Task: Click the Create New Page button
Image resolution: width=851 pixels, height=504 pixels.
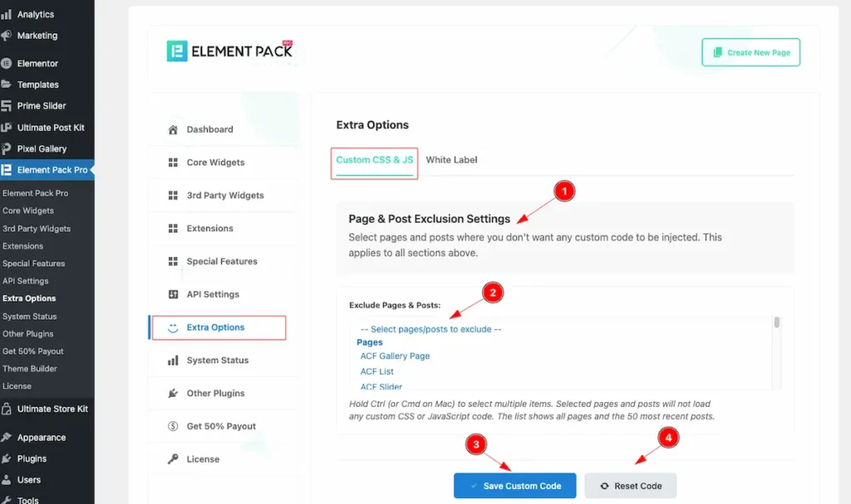Action: [750, 52]
